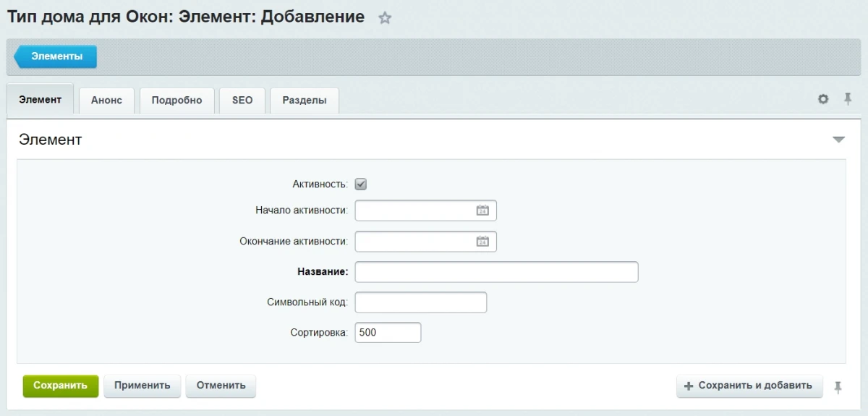
Task: Click the Применить button
Action: 142,386
